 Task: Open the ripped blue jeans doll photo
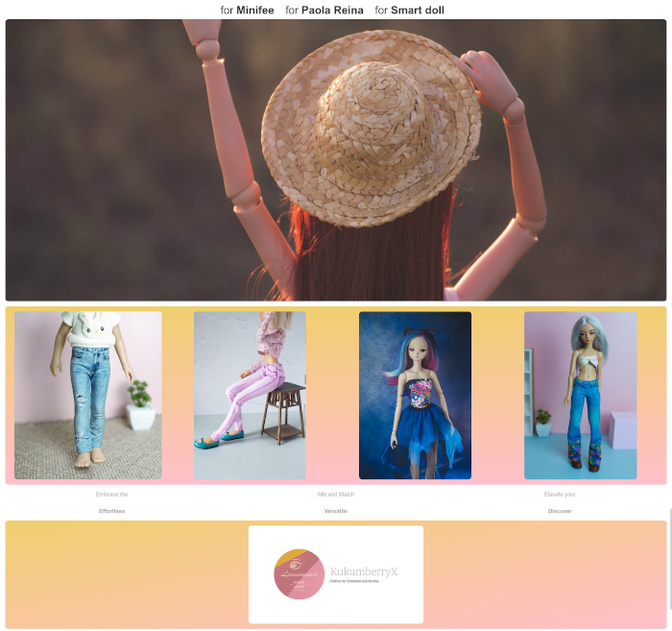(x=88, y=396)
